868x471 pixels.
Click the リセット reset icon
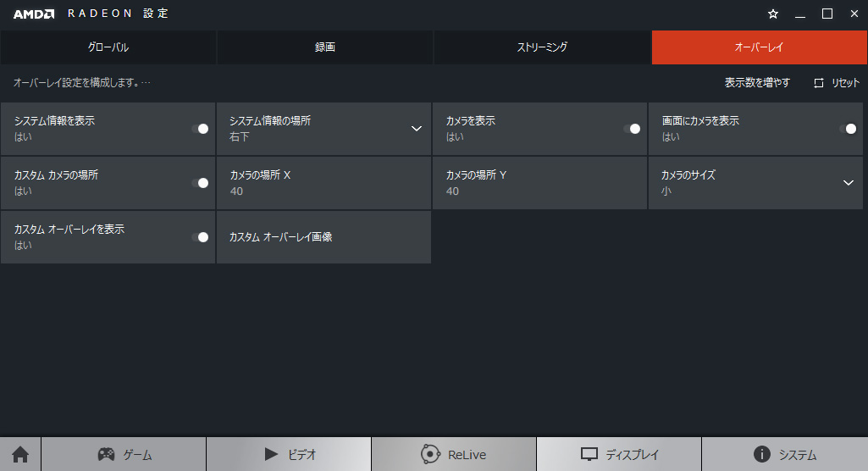(x=819, y=83)
